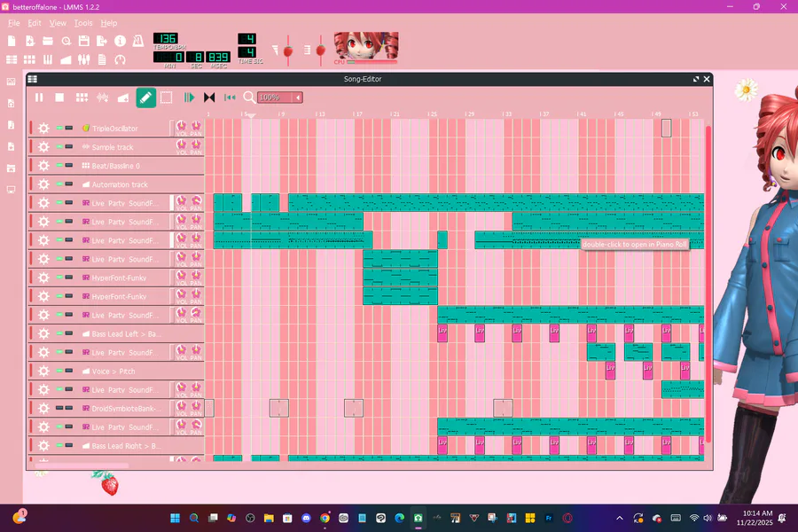Toggle auto-scrolling in Song-Editor
Screen dimensions: 798x532
189,98
